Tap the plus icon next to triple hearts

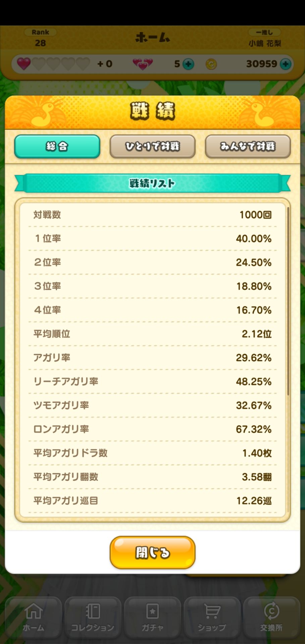click(x=188, y=64)
